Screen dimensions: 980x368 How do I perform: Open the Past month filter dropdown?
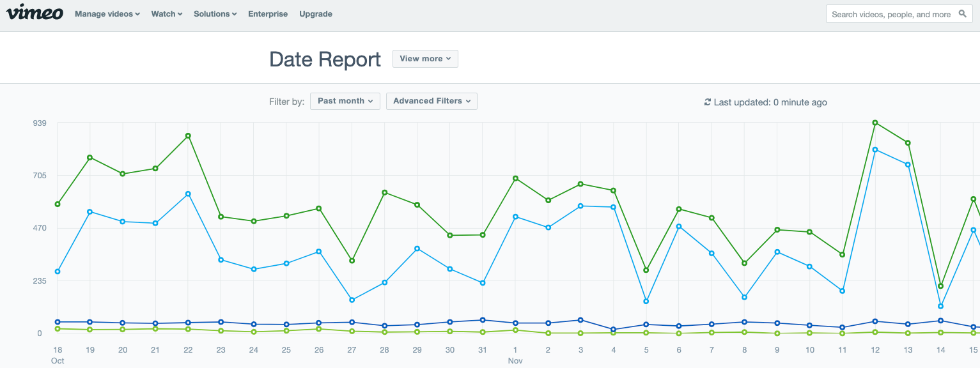345,101
